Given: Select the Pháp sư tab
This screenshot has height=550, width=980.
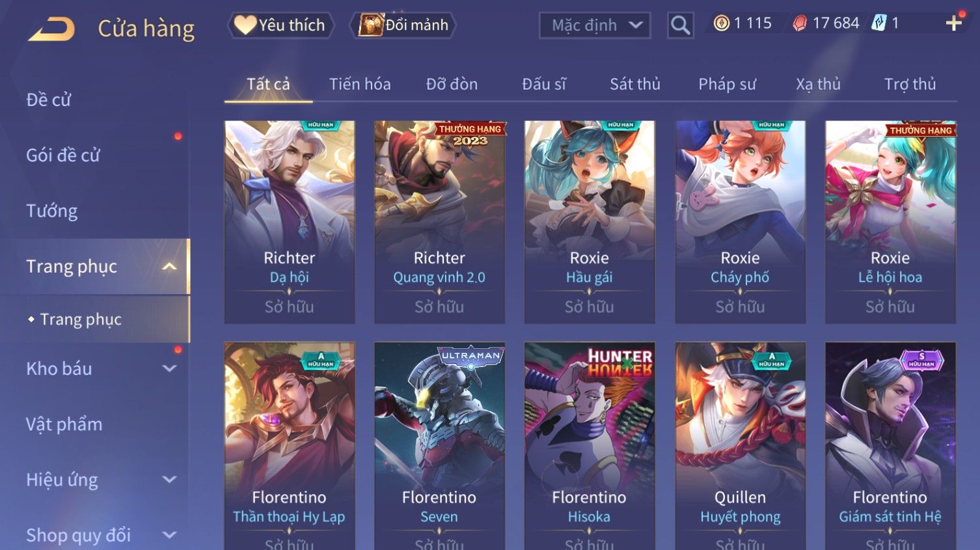Looking at the screenshot, I should [727, 84].
